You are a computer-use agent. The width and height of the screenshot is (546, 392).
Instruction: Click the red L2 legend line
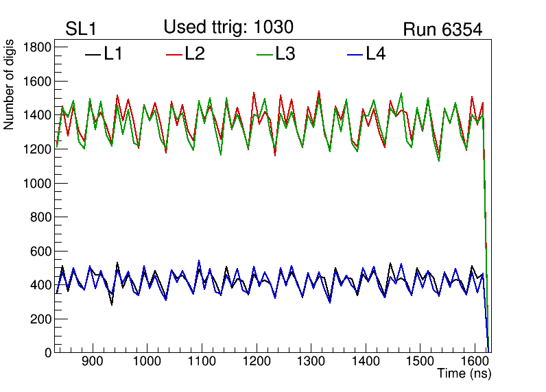coord(174,55)
